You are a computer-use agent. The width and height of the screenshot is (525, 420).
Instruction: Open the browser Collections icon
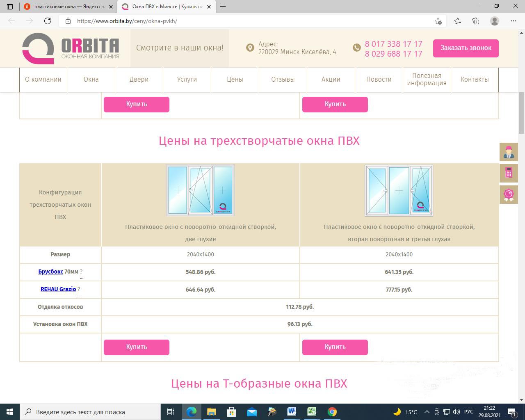click(x=476, y=21)
